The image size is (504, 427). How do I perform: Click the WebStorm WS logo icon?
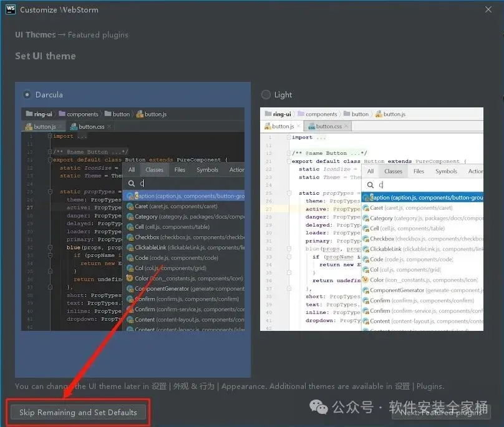[10, 9]
